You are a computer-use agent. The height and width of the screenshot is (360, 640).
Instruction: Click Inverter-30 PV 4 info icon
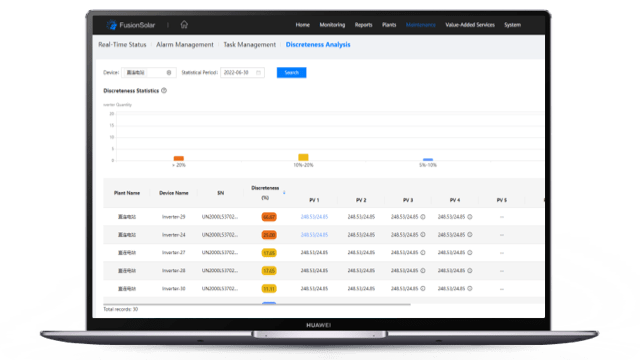(470, 289)
